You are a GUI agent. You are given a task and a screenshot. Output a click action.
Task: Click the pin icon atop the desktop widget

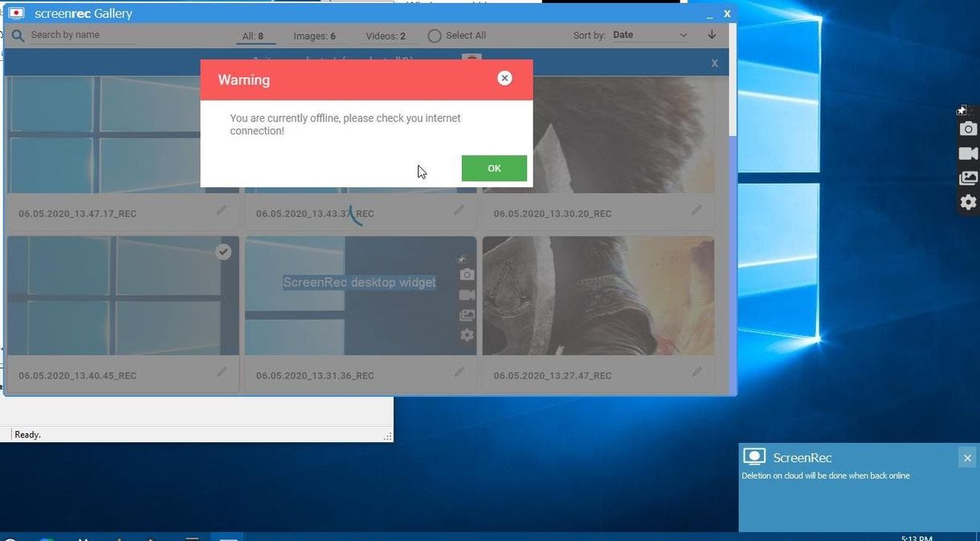[x=961, y=110]
